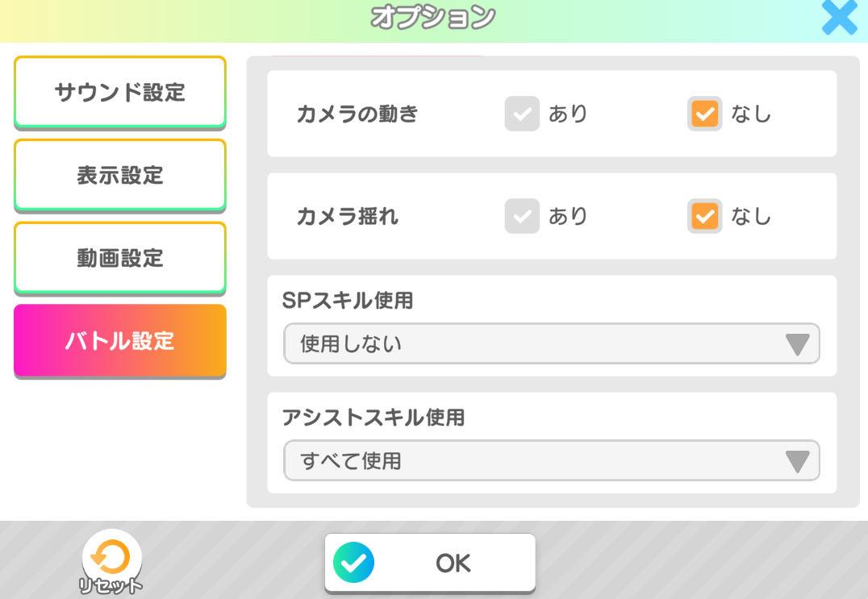Image resolution: width=868 pixels, height=599 pixels.
Task: Click the カメラの動き setting label
Action: pyautogui.click(x=357, y=114)
